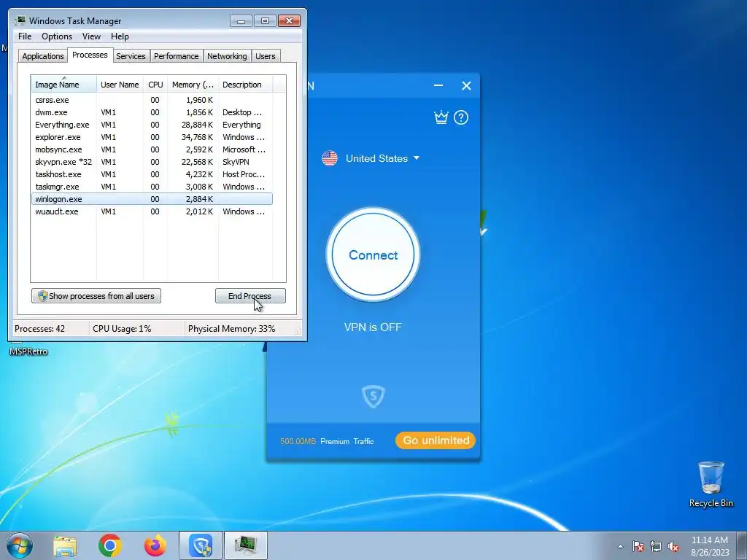Select the explorer.exe process row
747x560 pixels.
[x=152, y=137]
